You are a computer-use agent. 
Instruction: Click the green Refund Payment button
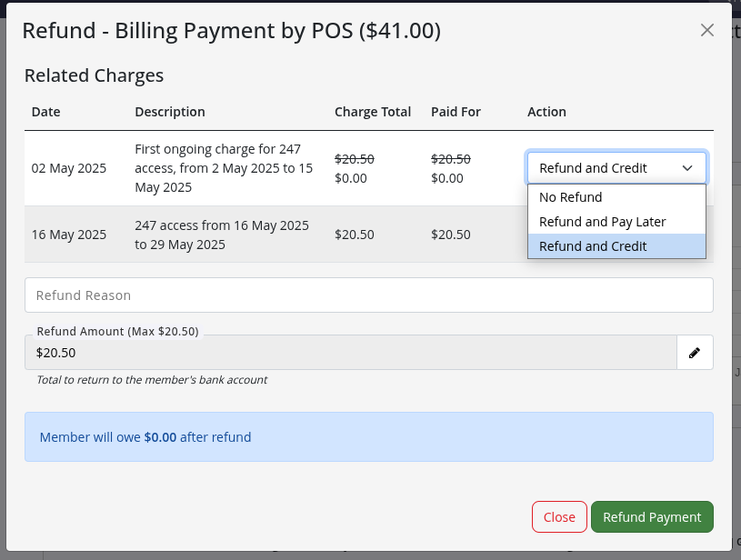652,517
